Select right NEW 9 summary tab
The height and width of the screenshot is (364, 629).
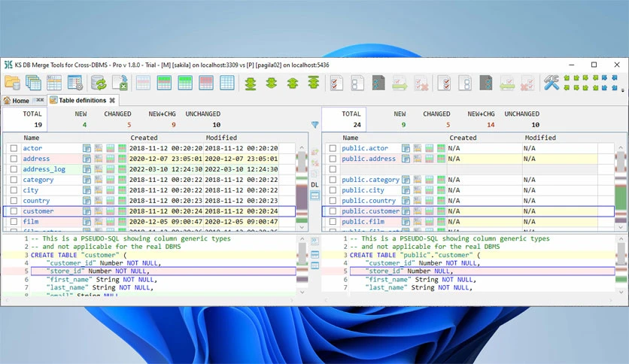[400, 119]
